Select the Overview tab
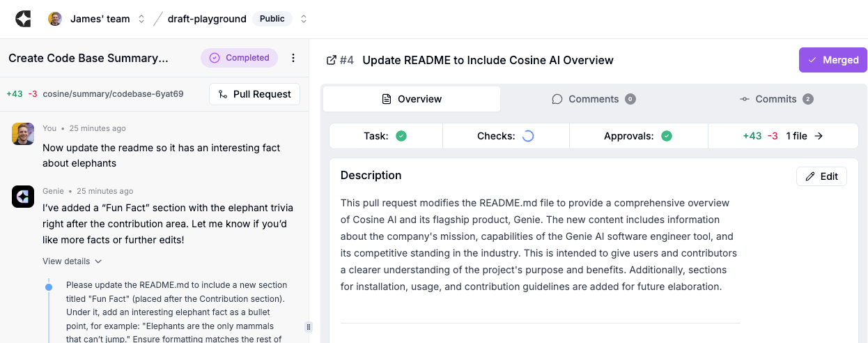868x343 pixels. (412, 99)
